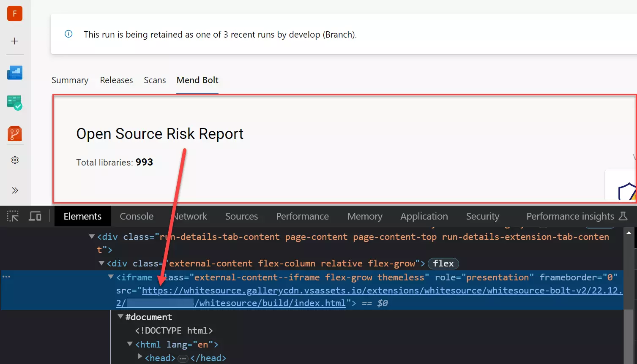Click the info icon in retention banner

coord(68,34)
